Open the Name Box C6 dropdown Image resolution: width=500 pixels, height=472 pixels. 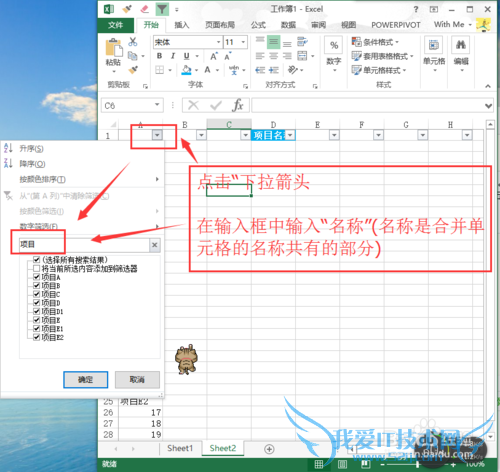[x=157, y=105]
